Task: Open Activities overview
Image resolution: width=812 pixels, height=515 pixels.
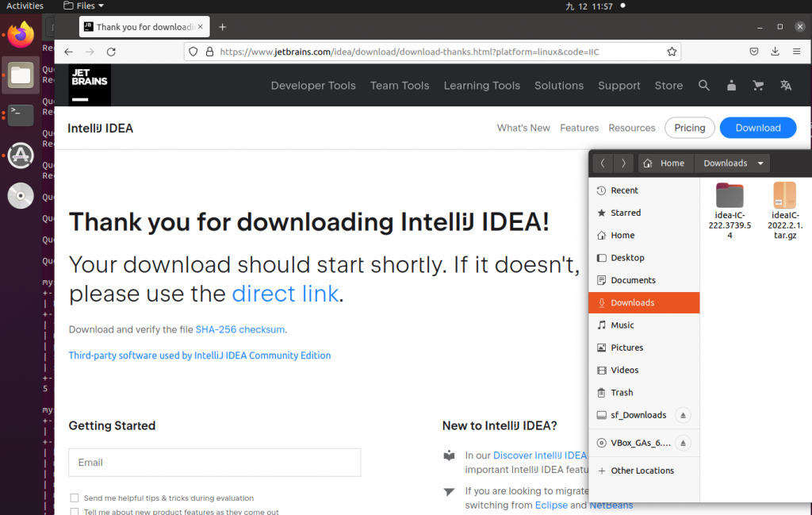Action: 25,6
